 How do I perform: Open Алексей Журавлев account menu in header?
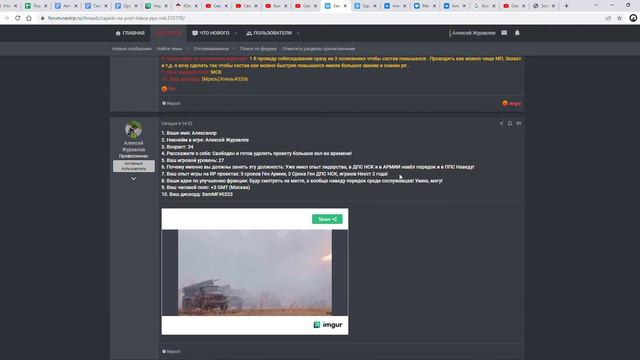(473, 33)
